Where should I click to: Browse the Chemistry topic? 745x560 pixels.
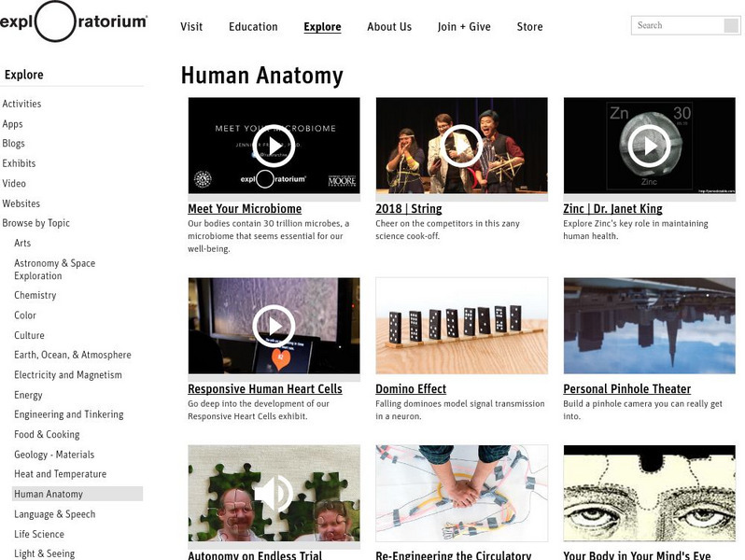coord(35,296)
